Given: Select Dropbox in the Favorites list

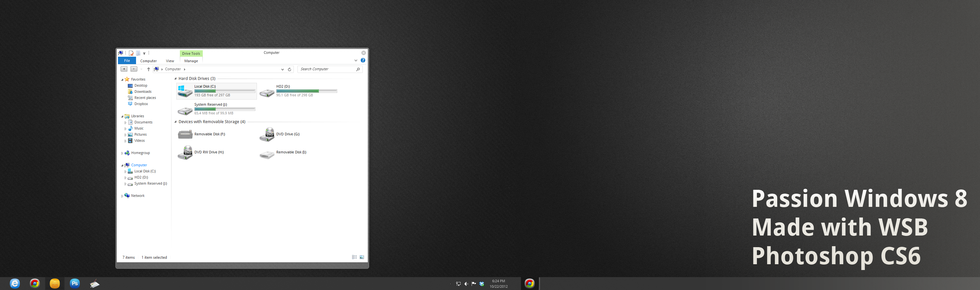Looking at the screenshot, I should [141, 104].
